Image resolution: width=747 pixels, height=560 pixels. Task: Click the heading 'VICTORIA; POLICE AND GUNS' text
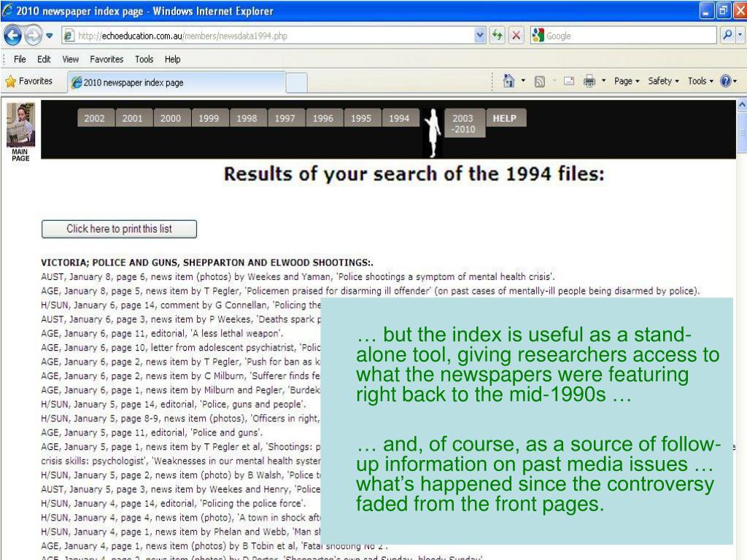[x=206, y=262]
